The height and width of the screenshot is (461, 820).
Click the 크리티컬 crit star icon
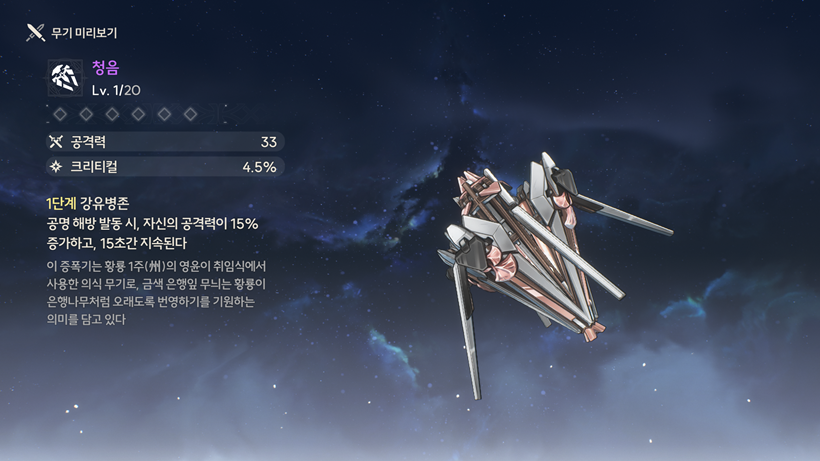pyautogui.click(x=56, y=167)
